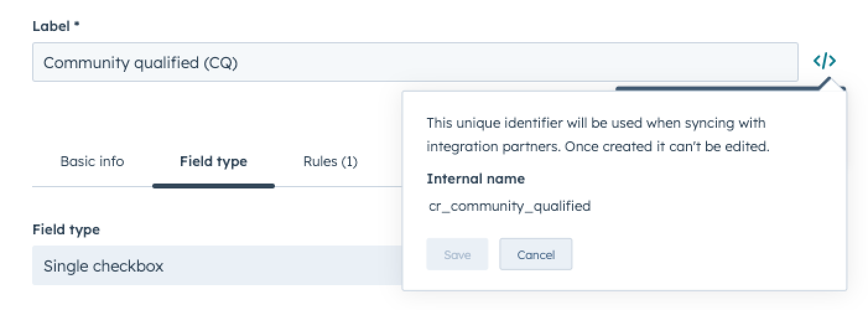Click the word "Community" in the Label field
The height and width of the screenshot is (310, 868).
click(x=87, y=63)
